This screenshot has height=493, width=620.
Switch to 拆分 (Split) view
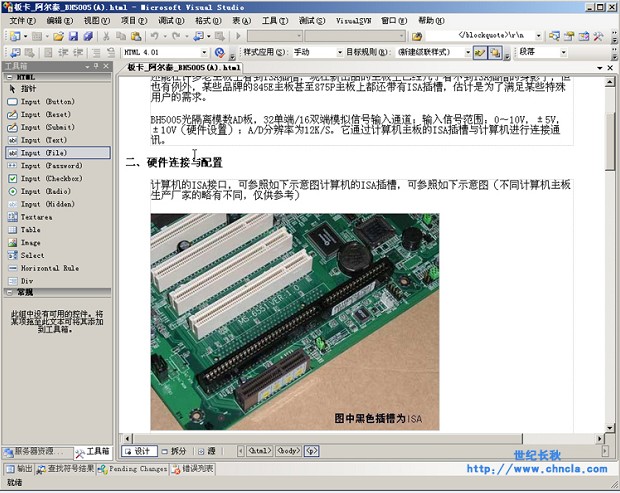click(x=174, y=451)
